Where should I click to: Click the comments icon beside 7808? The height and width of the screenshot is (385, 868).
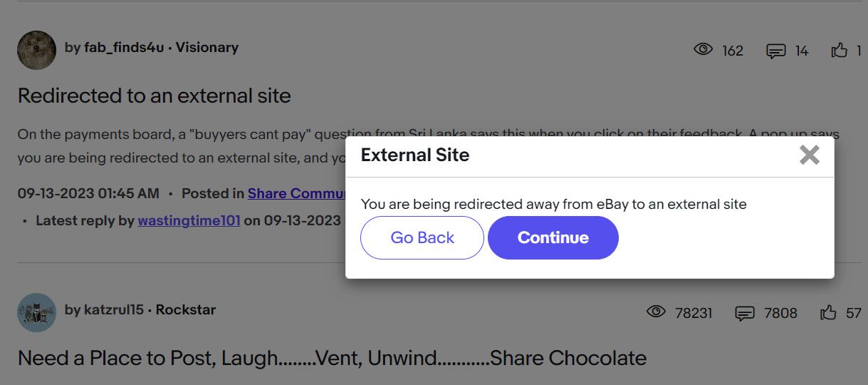744,313
